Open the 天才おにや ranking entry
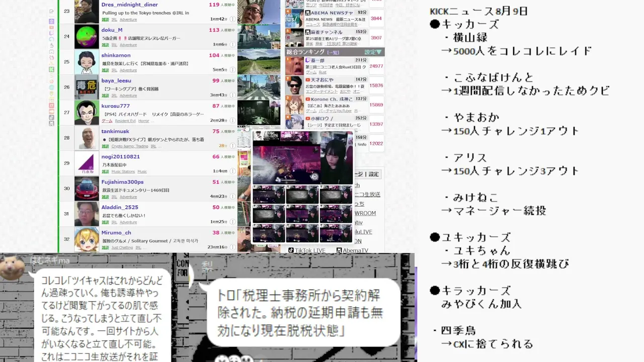The width and height of the screenshot is (644, 362). pos(335,85)
